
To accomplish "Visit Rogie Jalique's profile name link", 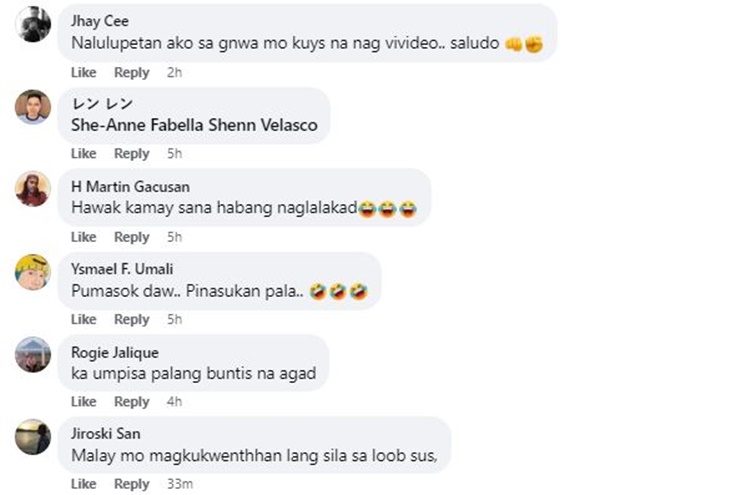I will (x=115, y=352).
